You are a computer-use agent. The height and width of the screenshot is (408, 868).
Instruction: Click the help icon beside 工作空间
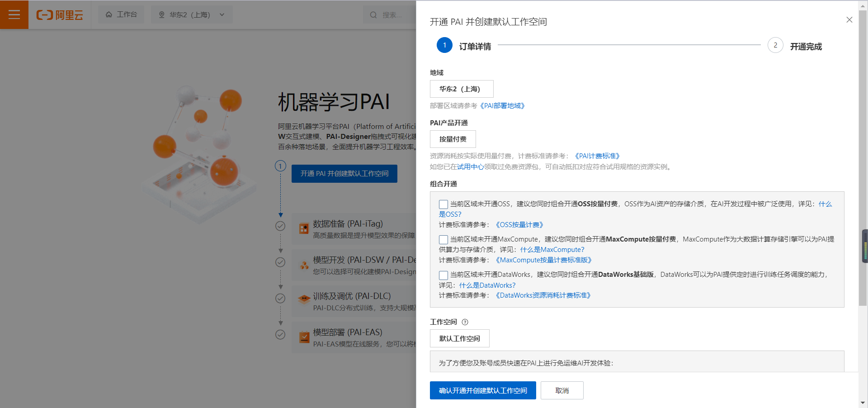pos(466,322)
